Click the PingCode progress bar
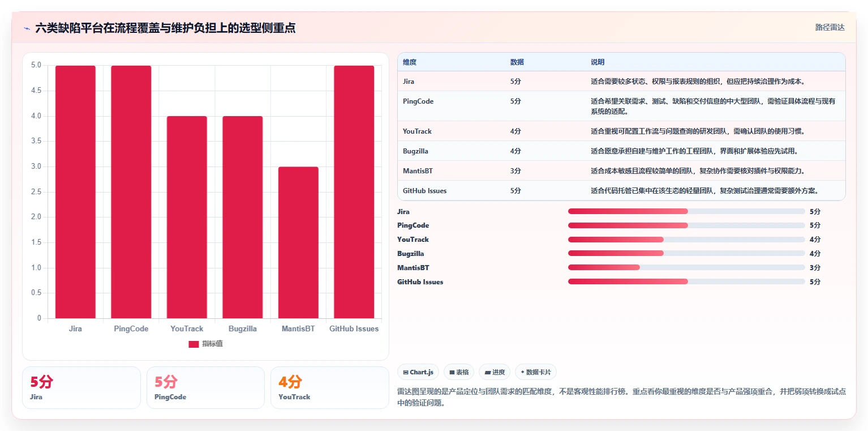The image size is (868, 431). point(686,225)
